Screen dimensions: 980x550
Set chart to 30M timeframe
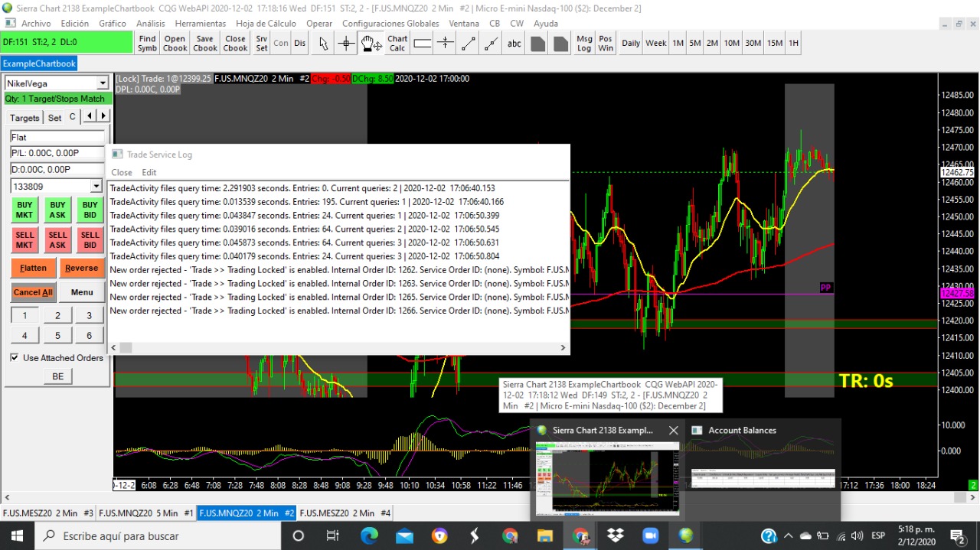(x=753, y=44)
